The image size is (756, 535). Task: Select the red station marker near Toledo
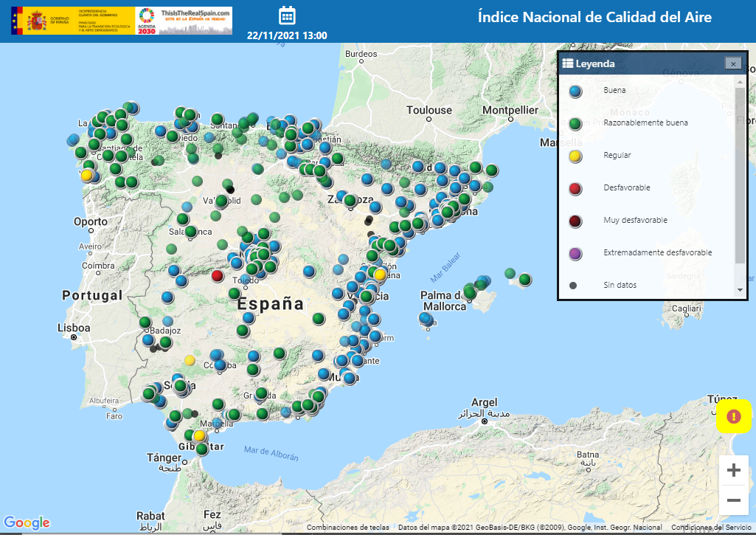(x=218, y=276)
